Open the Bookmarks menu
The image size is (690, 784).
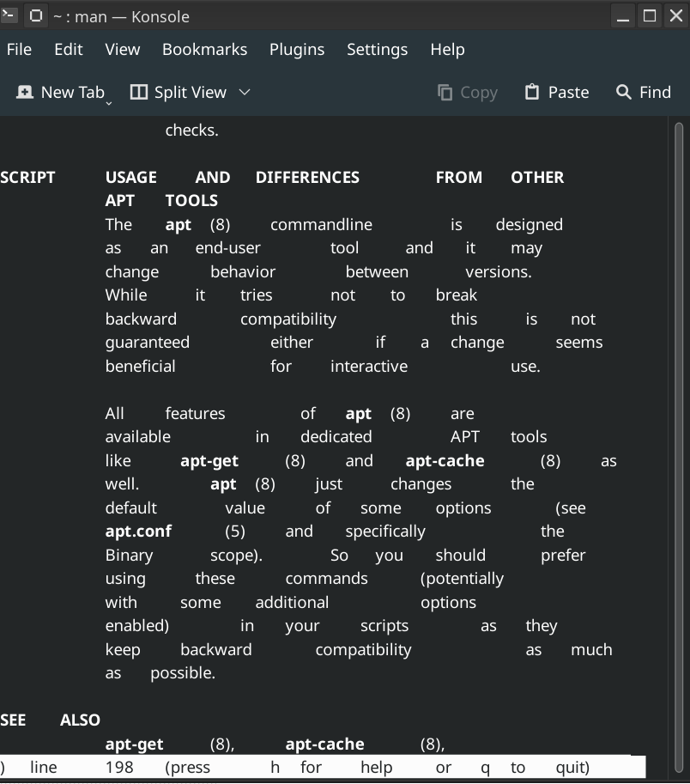click(x=204, y=50)
